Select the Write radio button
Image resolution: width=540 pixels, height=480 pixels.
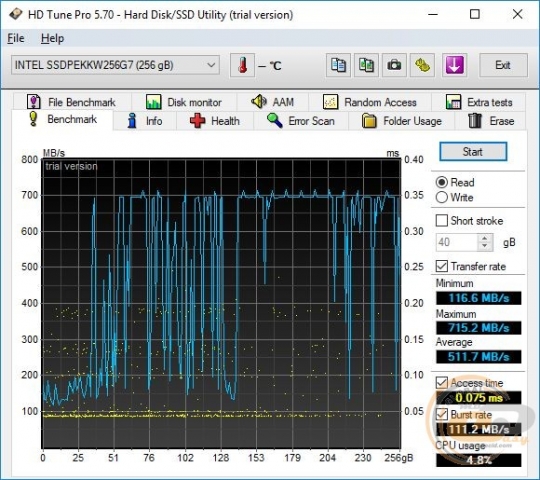[x=442, y=197]
